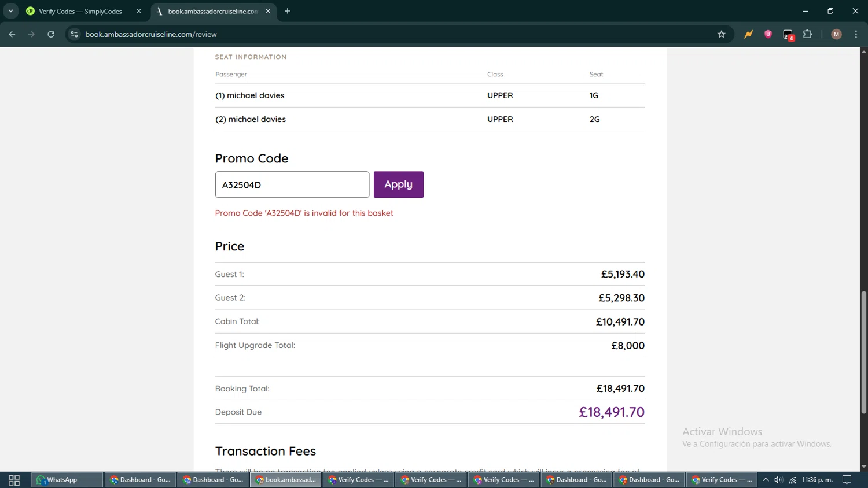Open WhatsApp from the taskbar
The image size is (868, 488).
pos(68,480)
